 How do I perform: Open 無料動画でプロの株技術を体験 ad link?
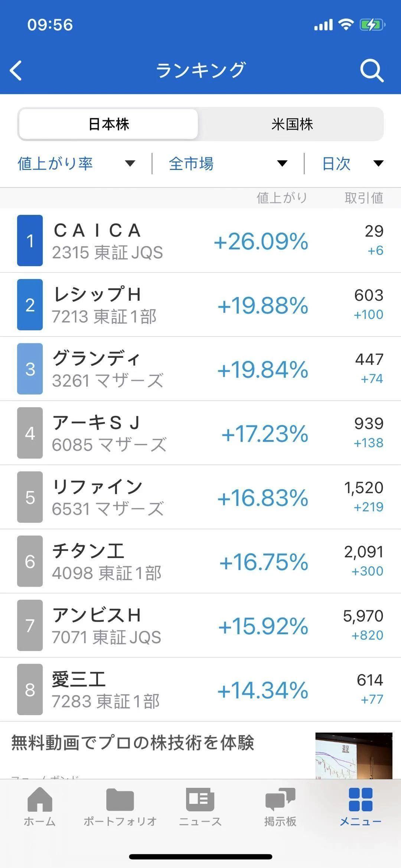[x=133, y=743]
